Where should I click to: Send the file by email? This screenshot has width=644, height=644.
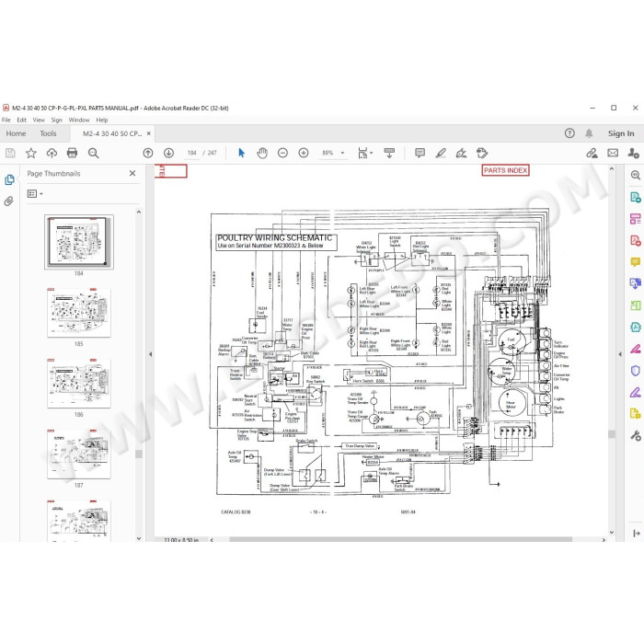613,154
